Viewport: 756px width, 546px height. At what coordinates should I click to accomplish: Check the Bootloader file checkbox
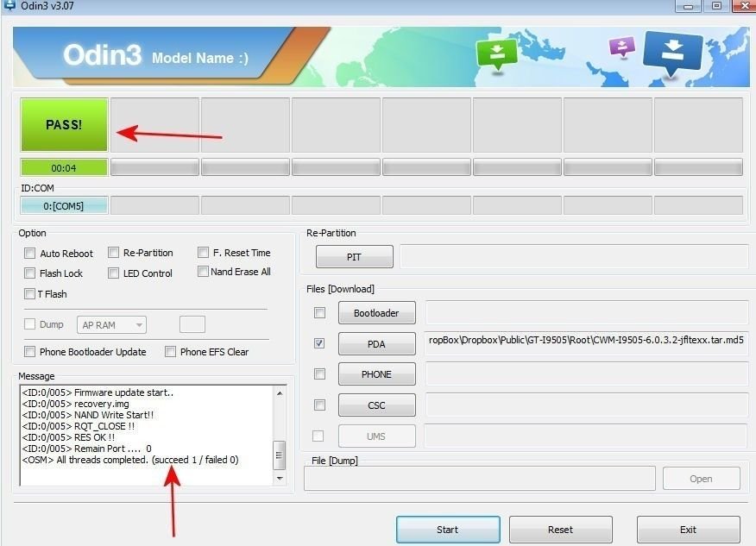(319, 313)
